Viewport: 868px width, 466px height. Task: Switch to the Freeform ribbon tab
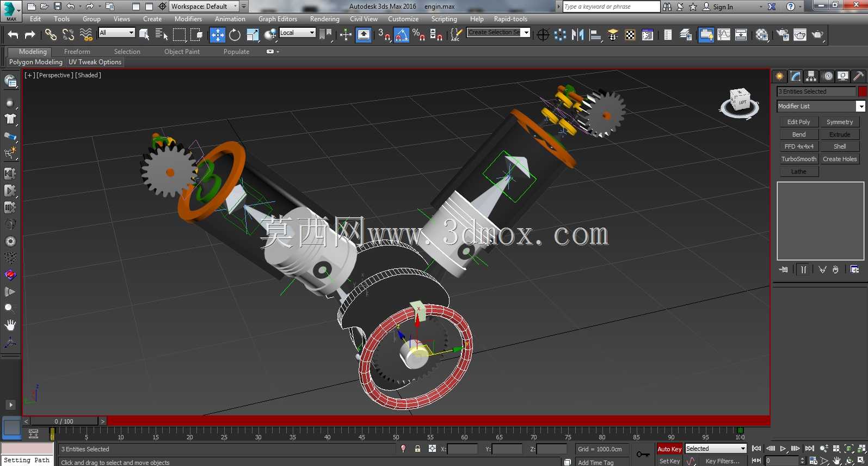point(77,52)
